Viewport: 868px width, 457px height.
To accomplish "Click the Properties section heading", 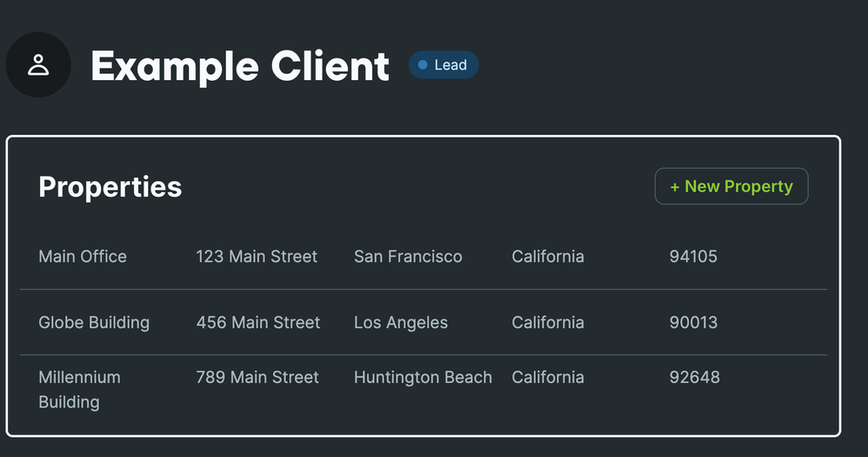I will pyautogui.click(x=110, y=186).
